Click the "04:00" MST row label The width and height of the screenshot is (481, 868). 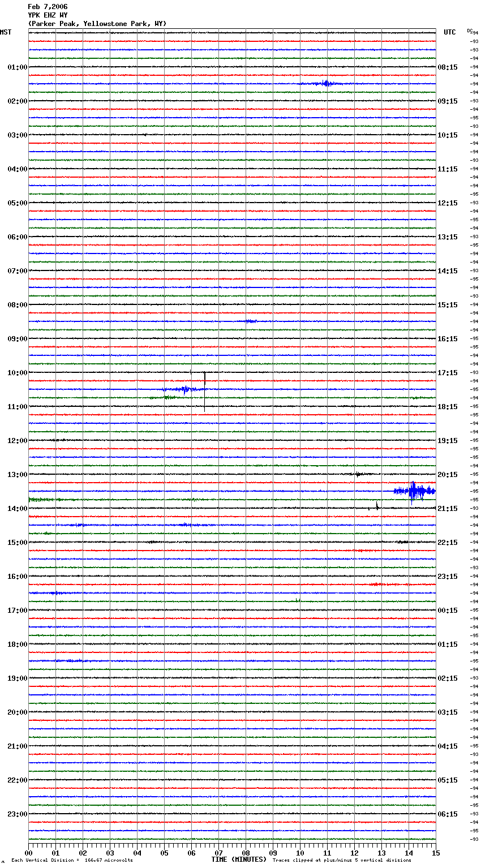point(18,169)
